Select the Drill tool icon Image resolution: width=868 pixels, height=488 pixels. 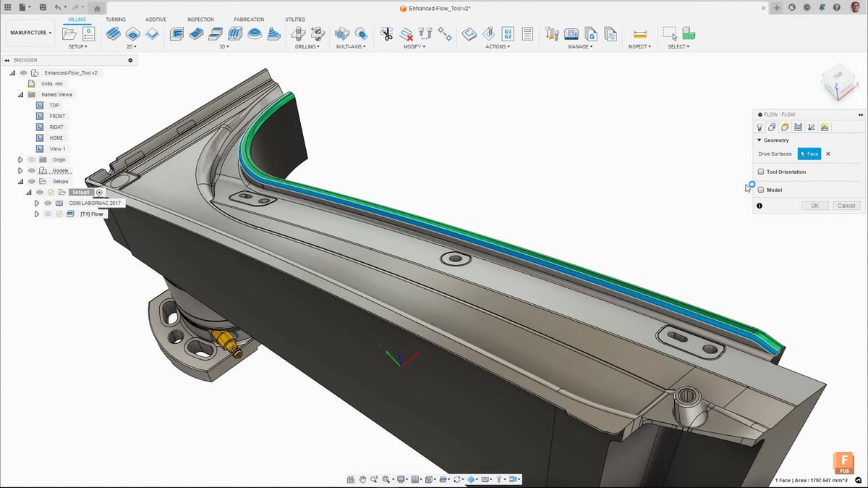pyautogui.click(x=297, y=33)
